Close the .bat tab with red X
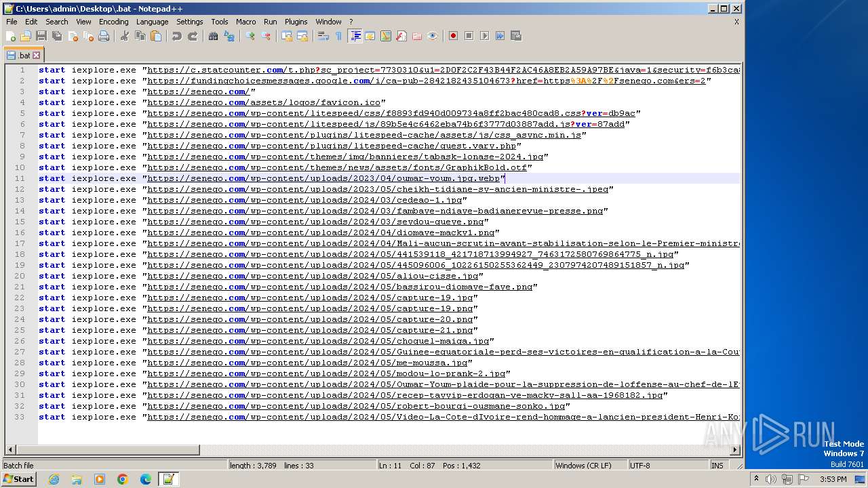This screenshot has height=488, width=868. [x=37, y=56]
